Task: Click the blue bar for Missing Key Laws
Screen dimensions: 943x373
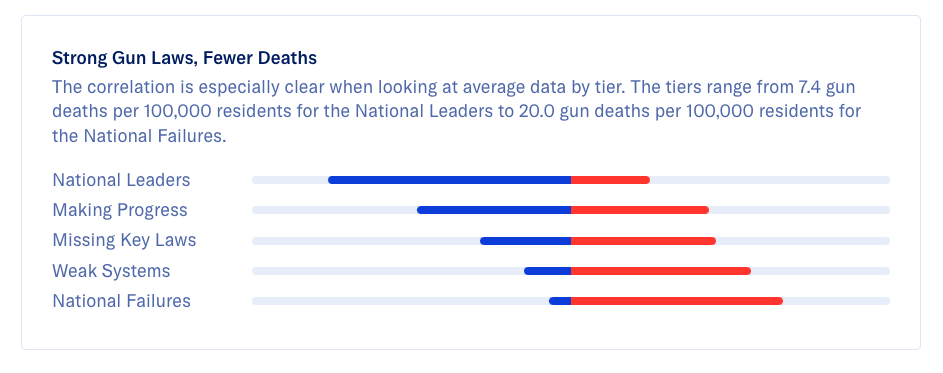Action: [526, 241]
